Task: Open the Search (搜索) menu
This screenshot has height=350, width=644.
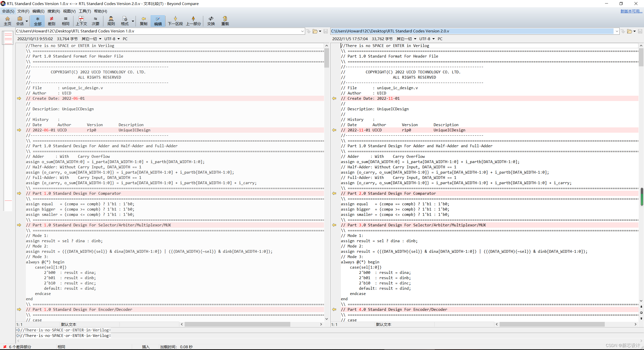Action: 54,11
